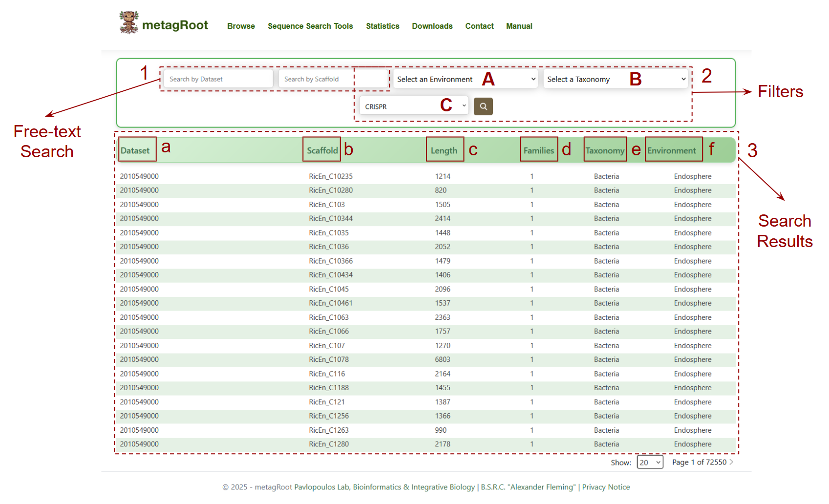Click the Pavlopoulos Lab footer link
Viewport: 829px width, 504px height.
click(322, 487)
